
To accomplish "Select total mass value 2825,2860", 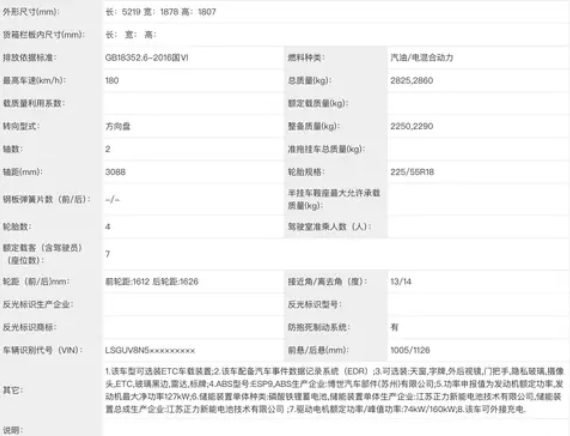I will click(x=412, y=80).
